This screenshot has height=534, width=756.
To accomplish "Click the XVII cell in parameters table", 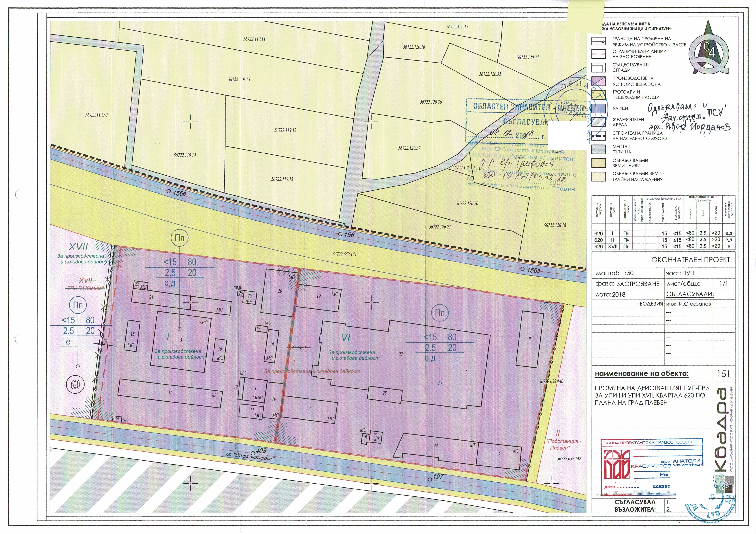I will point(612,247).
